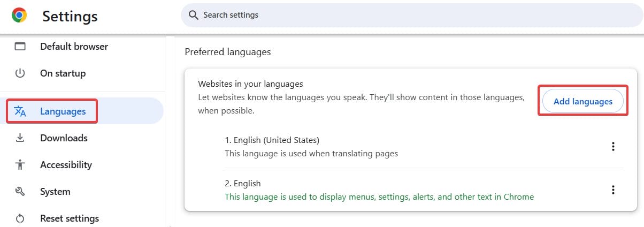Screen dimensions: 644x227
Task: Switch to System settings
Action: coord(55,192)
